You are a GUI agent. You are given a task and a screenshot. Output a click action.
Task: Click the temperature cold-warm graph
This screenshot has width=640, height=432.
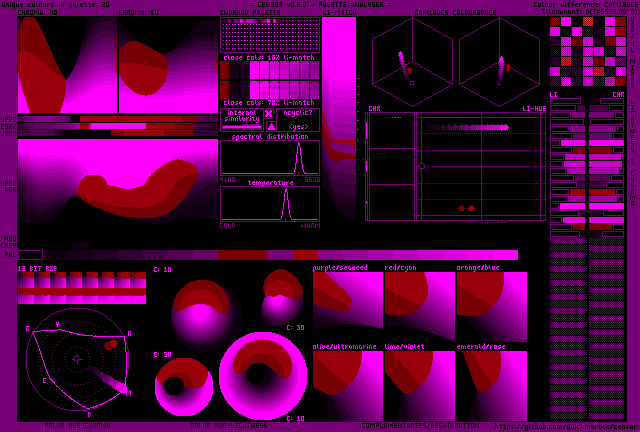[x=270, y=204]
